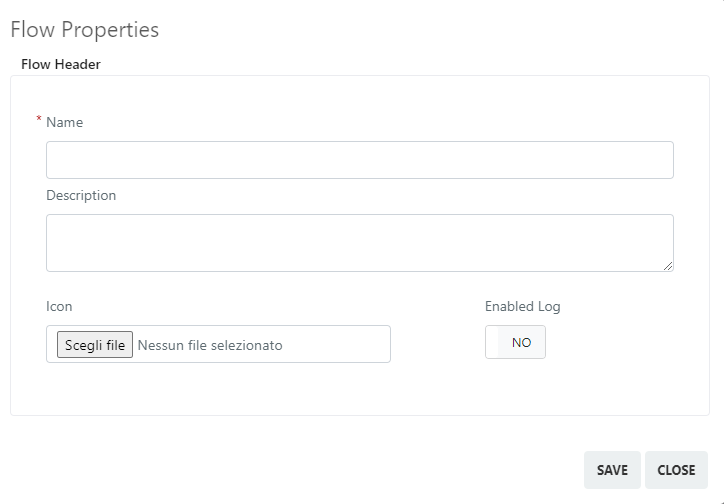Screen dimensions: 724x504
Task: Save the flow properties
Action: click(x=612, y=470)
